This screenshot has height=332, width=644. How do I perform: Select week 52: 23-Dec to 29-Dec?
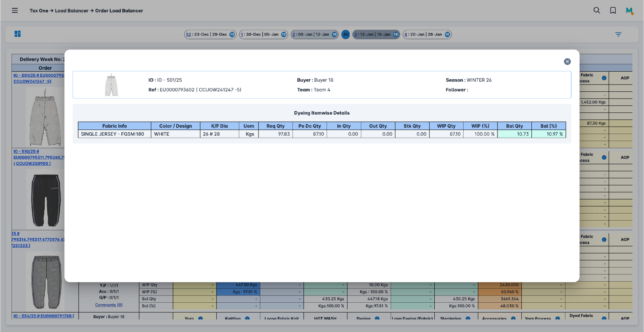tap(210, 35)
